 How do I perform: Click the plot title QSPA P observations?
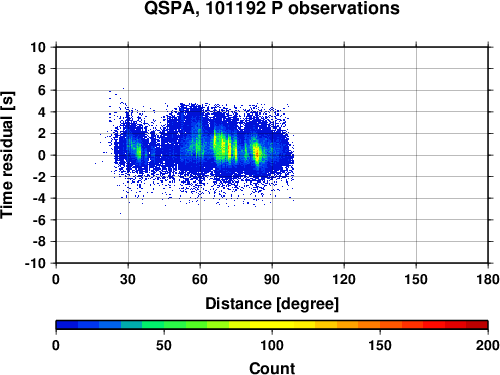pyautogui.click(x=272, y=8)
